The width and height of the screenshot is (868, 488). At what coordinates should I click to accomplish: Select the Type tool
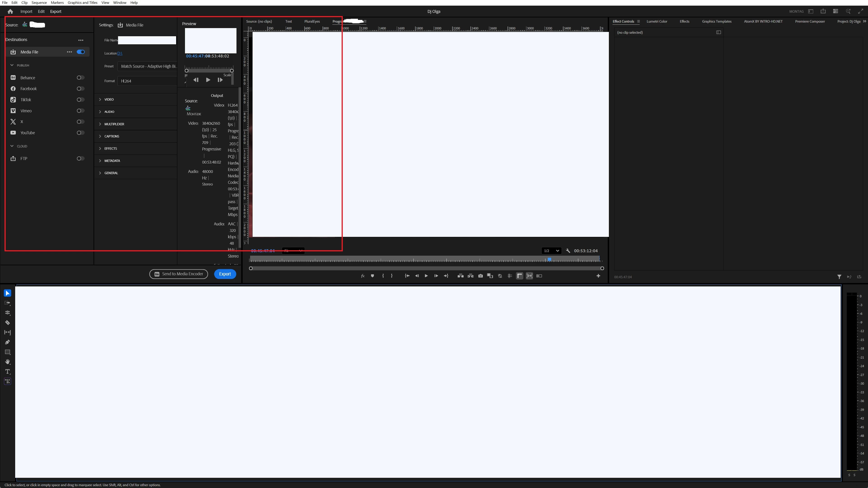[7, 371]
